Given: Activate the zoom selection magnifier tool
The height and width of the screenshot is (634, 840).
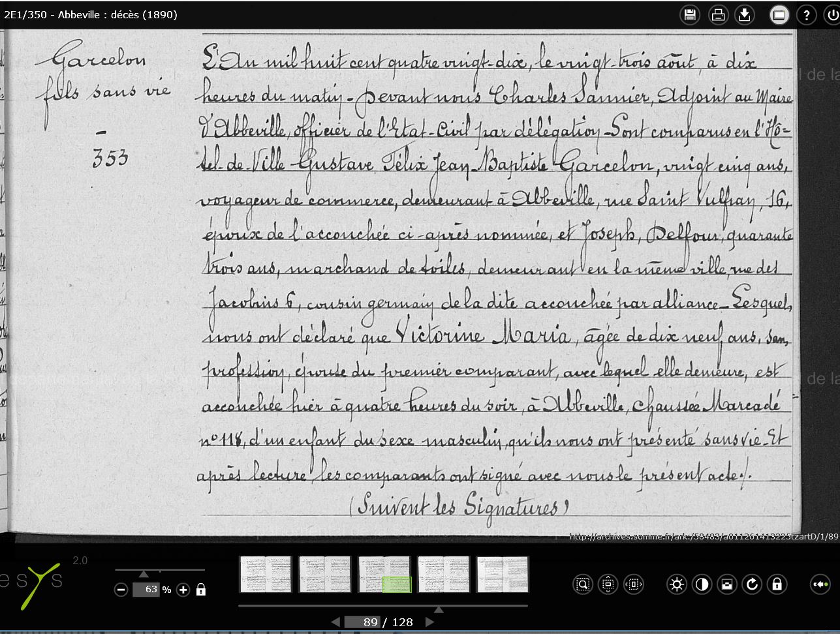Looking at the screenshot, I should [583, 584].
